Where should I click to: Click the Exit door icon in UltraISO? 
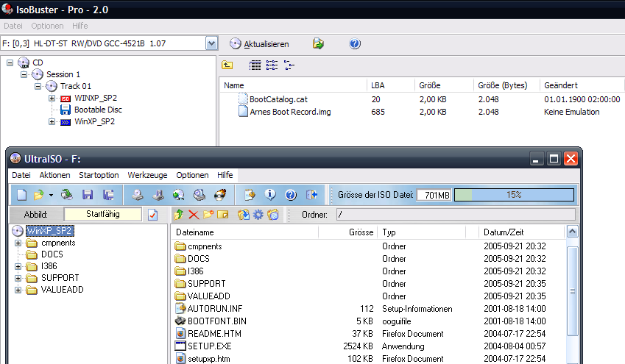coord(311,195)
